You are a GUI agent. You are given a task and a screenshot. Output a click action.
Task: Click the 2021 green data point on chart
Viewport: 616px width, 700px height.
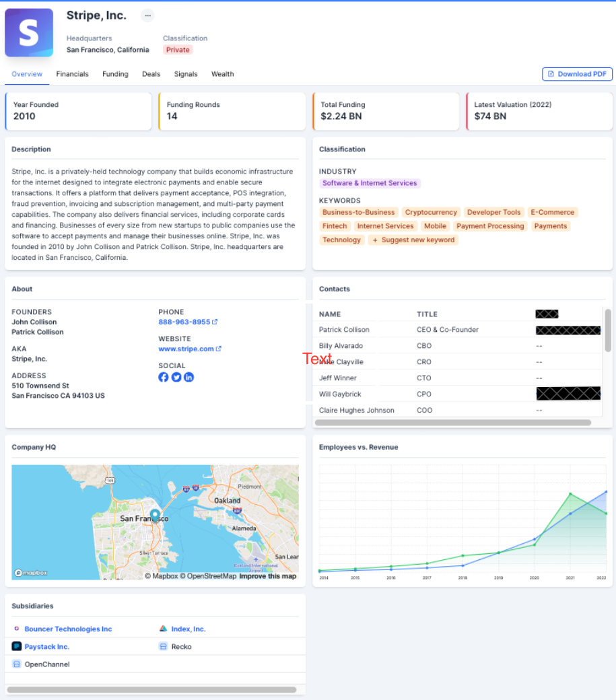click(x=570, y=494)
